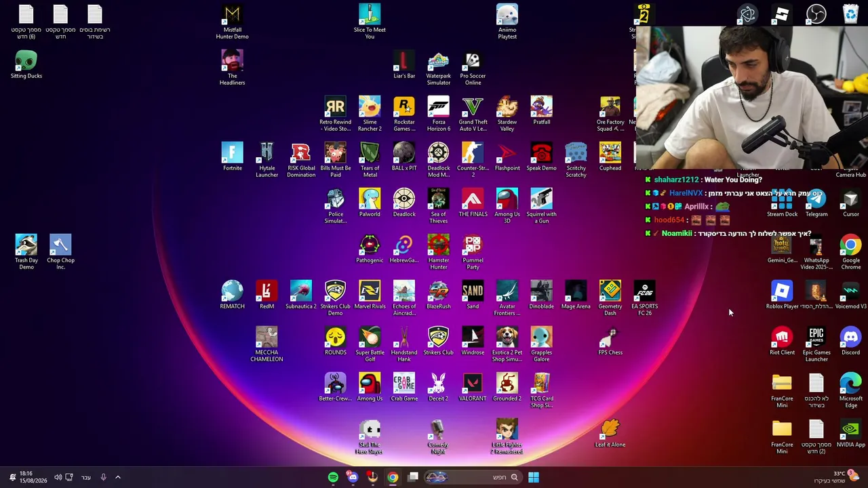Viewport: 868px width, 488px height.
Task: Select the Leaf it Alone icon
Action: click(610, 434)
